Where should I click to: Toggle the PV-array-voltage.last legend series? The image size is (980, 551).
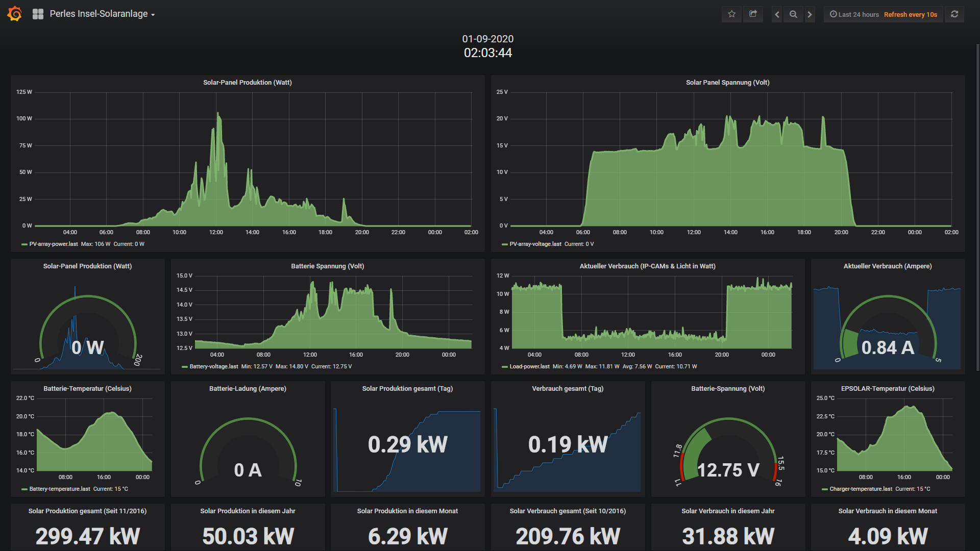(535, 244)
